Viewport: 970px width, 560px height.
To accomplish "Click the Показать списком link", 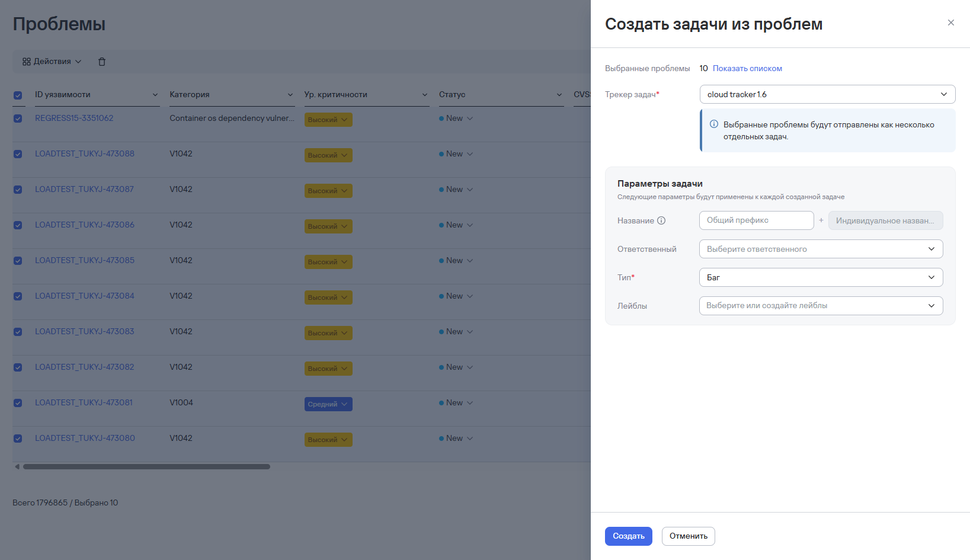I will click(x=747, y=69).
